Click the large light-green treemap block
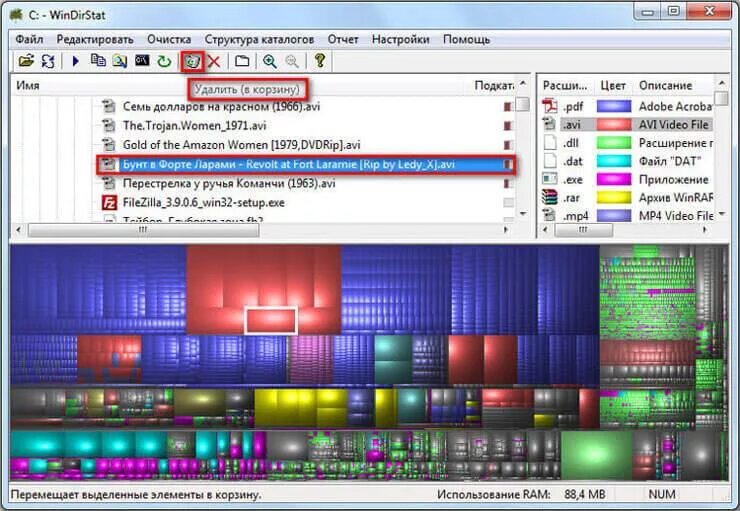 pyautogui.click(x=596, y=455)
